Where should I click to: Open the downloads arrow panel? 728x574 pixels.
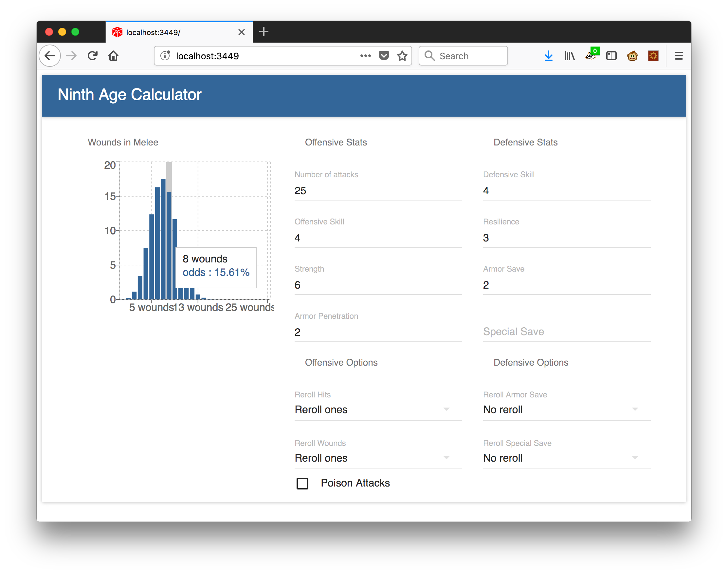[548, 56]
